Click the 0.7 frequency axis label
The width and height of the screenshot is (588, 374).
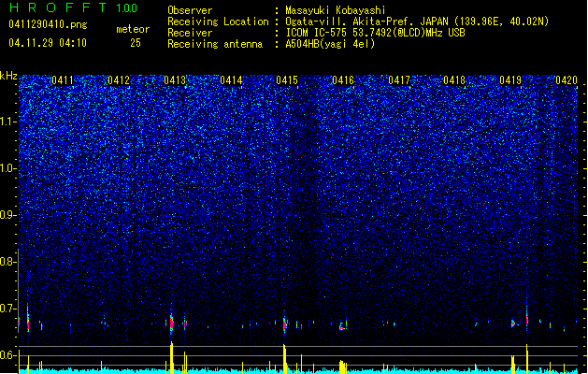(x=7, y=309)
